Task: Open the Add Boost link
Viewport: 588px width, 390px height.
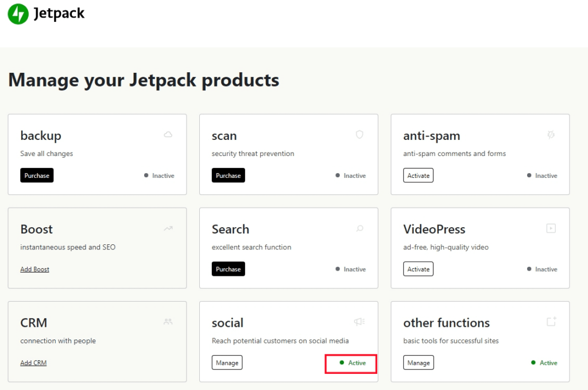Action: tap(34, 270)
